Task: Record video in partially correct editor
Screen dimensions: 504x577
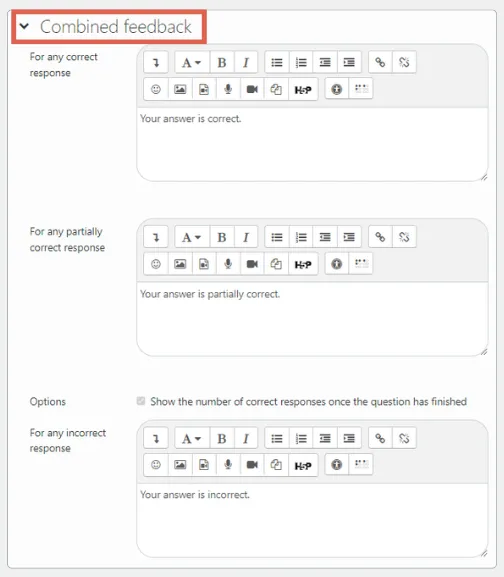Action: click(252, 264)
